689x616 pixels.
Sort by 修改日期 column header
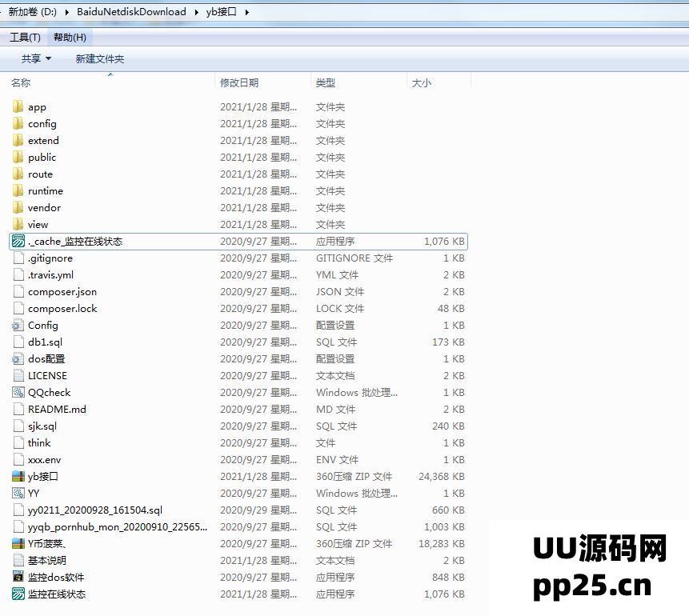coord(239,82)
